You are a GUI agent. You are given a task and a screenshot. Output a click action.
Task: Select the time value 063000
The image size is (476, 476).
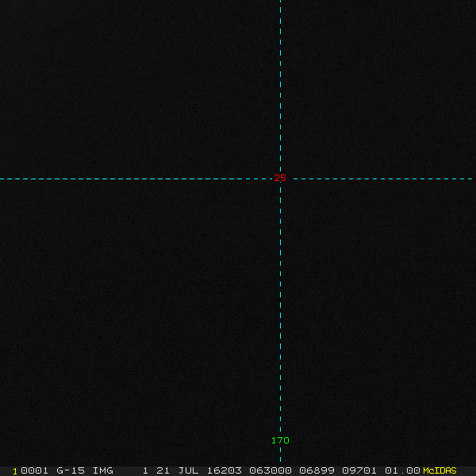(271, 470)
